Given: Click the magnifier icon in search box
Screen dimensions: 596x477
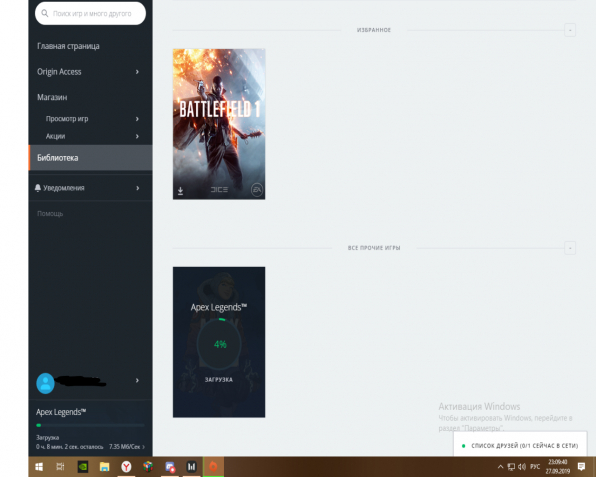Looking at the screenshot, I should pyautogui.click(x=45, y=14).
